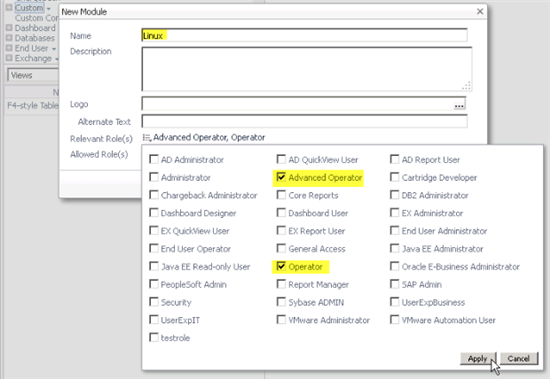Check the Report Manager role
Screen dimensions: 550x379
pos(281,284)
